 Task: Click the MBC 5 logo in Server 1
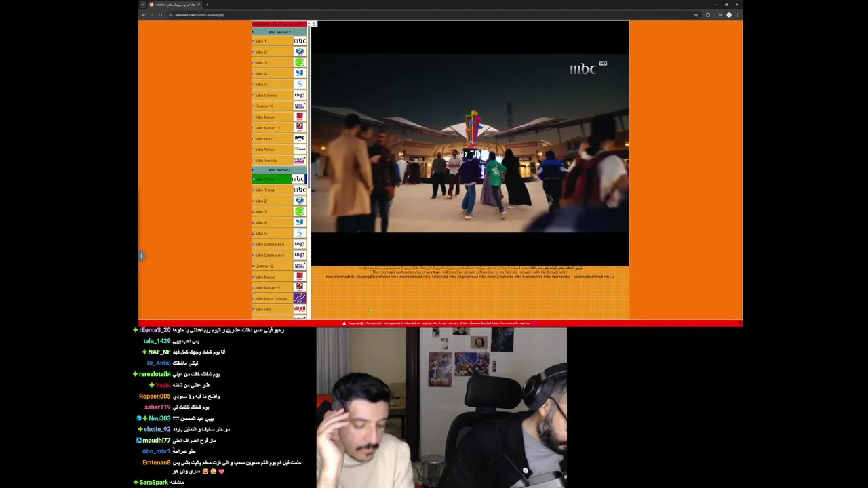299,85
